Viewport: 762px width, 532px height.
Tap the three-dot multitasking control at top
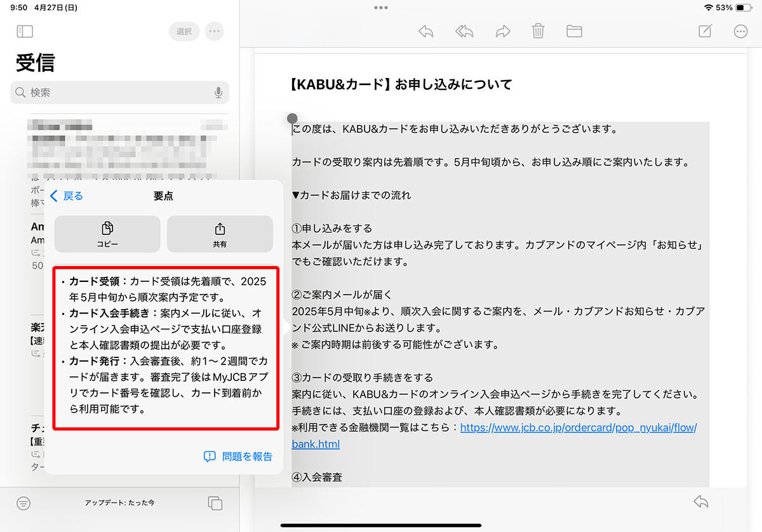(x=381, y=8)
